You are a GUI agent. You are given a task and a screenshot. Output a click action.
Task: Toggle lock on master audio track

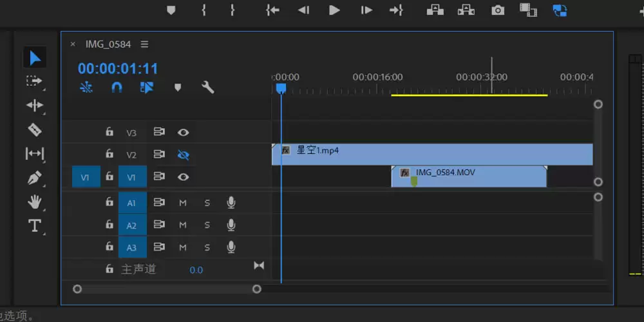pos(109,269)
